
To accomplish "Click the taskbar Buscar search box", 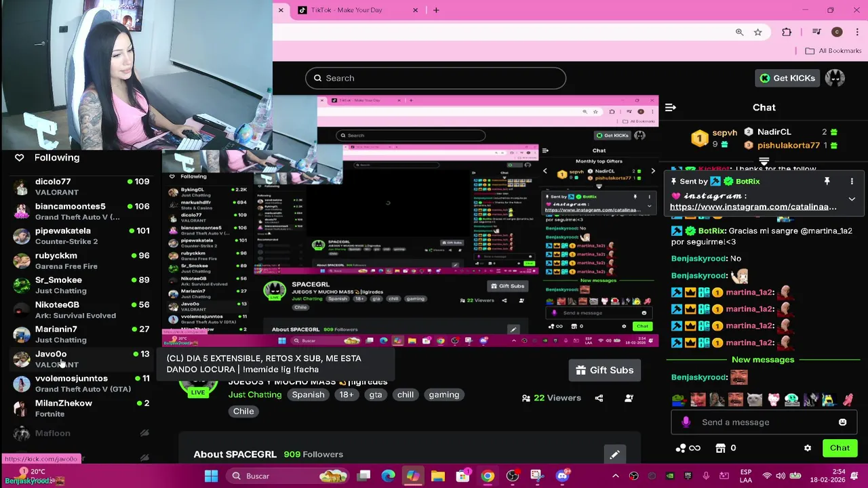I will point(288,476).
